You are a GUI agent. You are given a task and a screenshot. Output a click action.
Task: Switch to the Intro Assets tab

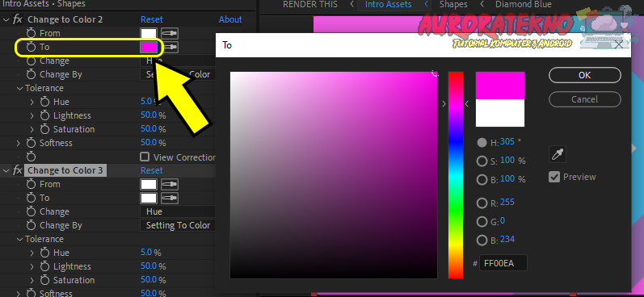pos(388,5)
